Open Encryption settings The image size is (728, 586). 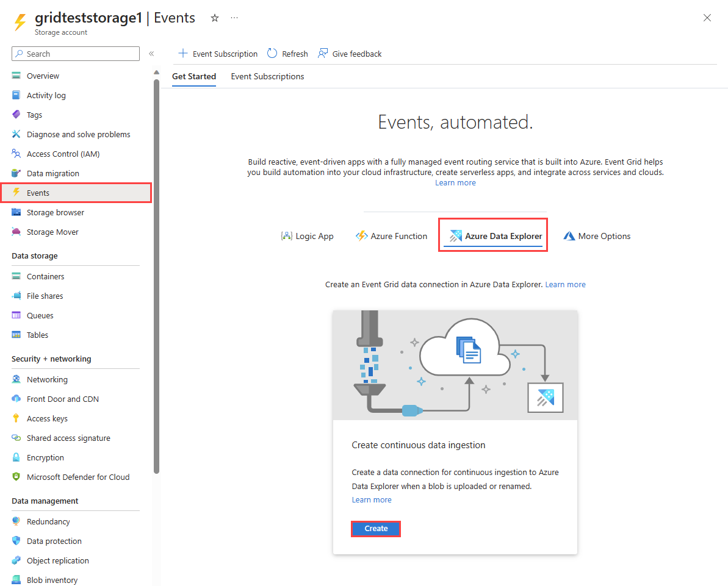pos(45,457)
